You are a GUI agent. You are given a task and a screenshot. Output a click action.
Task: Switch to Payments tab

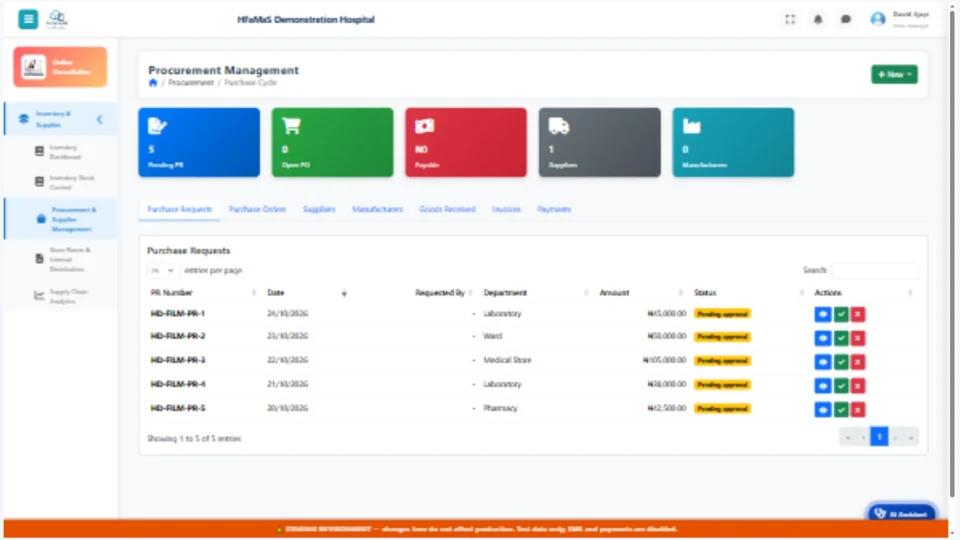coord(554,209)
